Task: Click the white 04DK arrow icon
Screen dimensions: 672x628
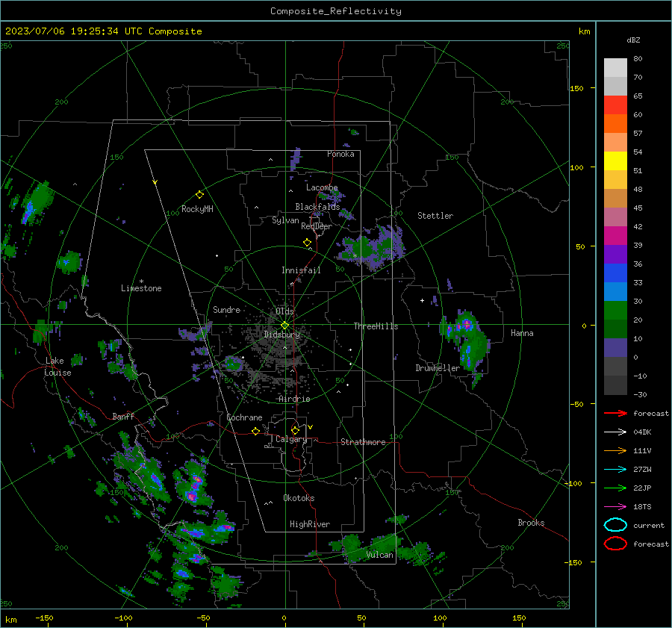Action: click(x=615, y=432)
